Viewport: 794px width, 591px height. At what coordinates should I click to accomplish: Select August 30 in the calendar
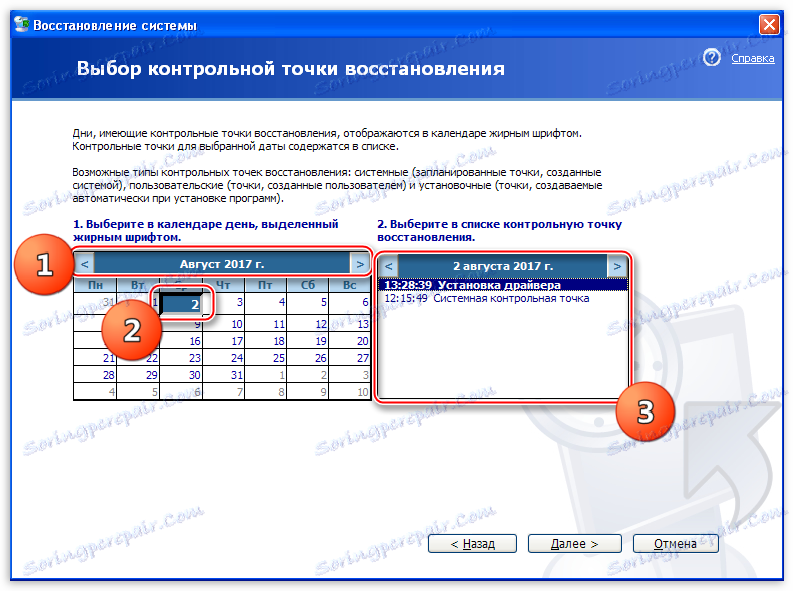pyautogui.click(x=181, y=375)
